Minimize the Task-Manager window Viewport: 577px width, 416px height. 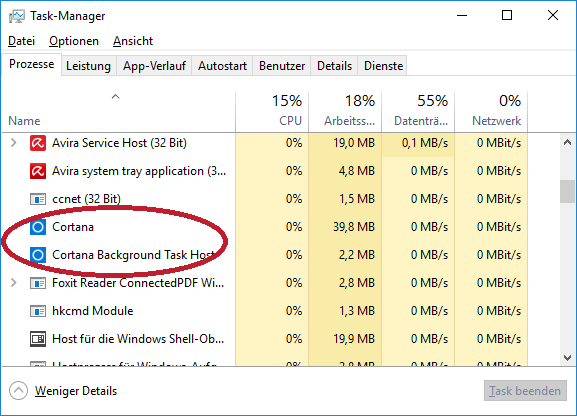[x=462, y=15]
